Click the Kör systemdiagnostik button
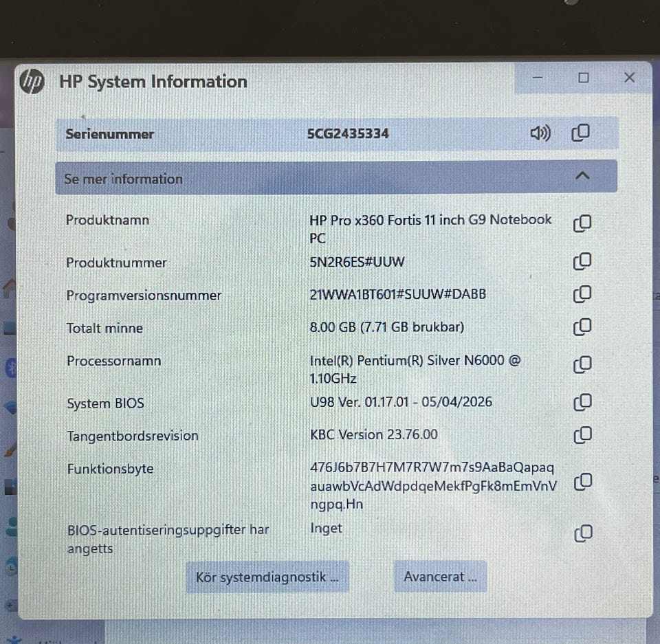Screen dimensions: 660x644 (x=267, y=577)
